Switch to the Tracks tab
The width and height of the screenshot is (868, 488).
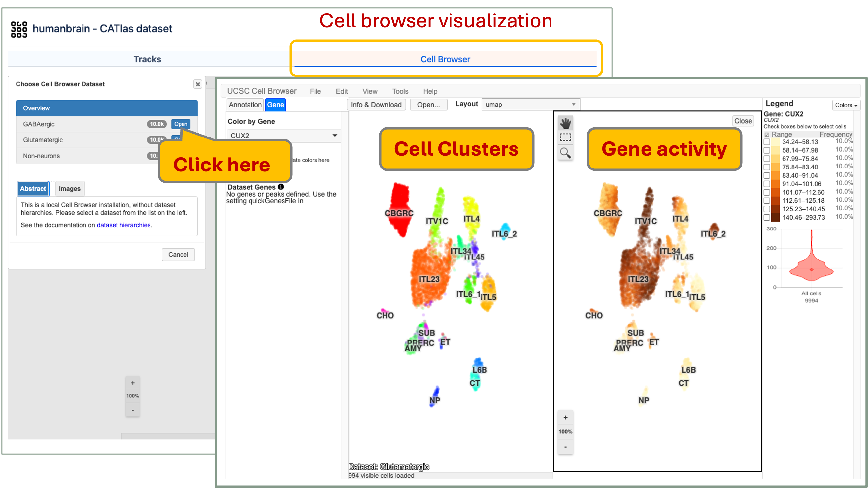147,59
